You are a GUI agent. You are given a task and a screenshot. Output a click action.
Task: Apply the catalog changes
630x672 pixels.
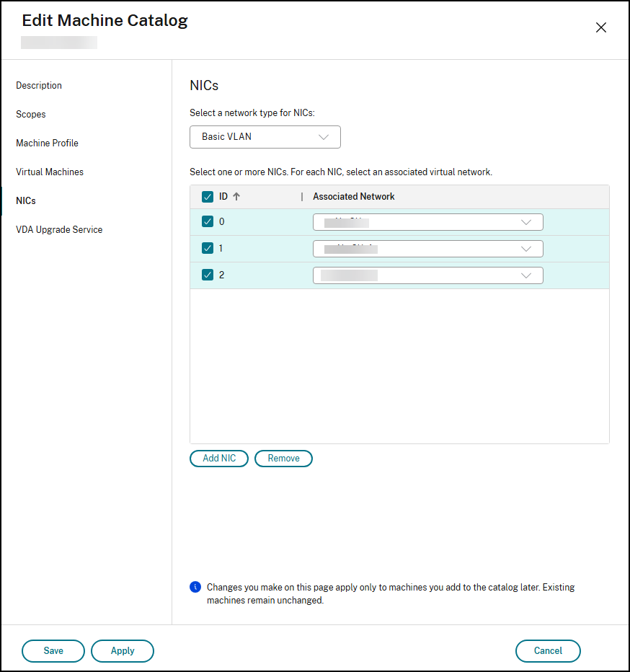[122, 650]
